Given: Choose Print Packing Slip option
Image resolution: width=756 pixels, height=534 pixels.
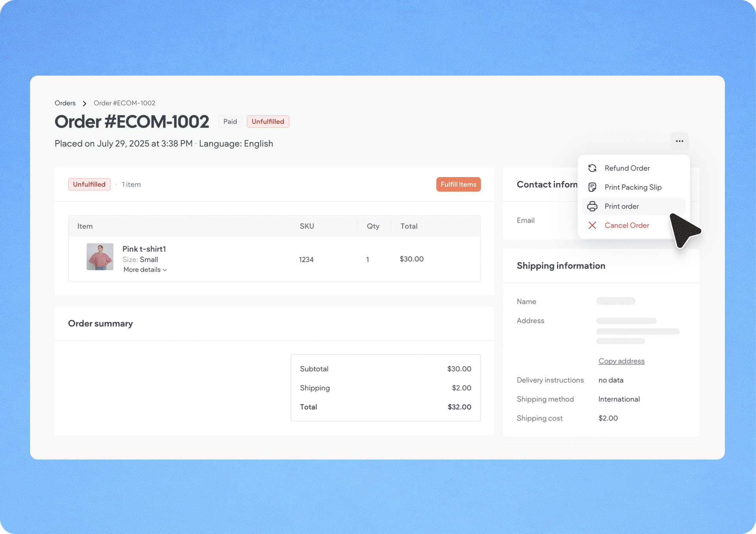Looking at the screenshot, I should coord(633,187).
